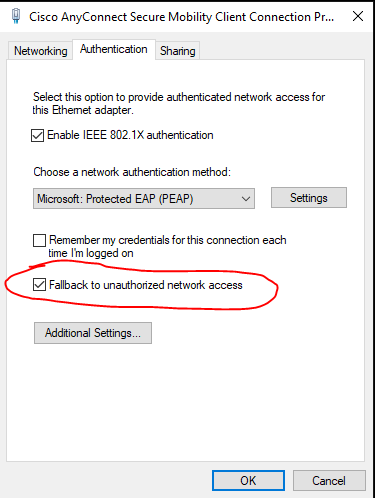Click the network adapter icon in title bar
The height and width of the screenshot is (498, 375).
[16, 16]
